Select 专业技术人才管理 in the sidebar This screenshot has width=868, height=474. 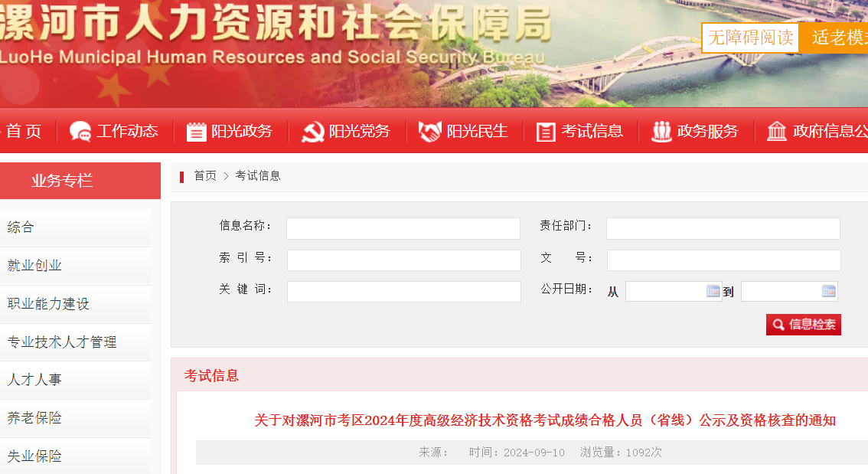click(x=75, y=342)
